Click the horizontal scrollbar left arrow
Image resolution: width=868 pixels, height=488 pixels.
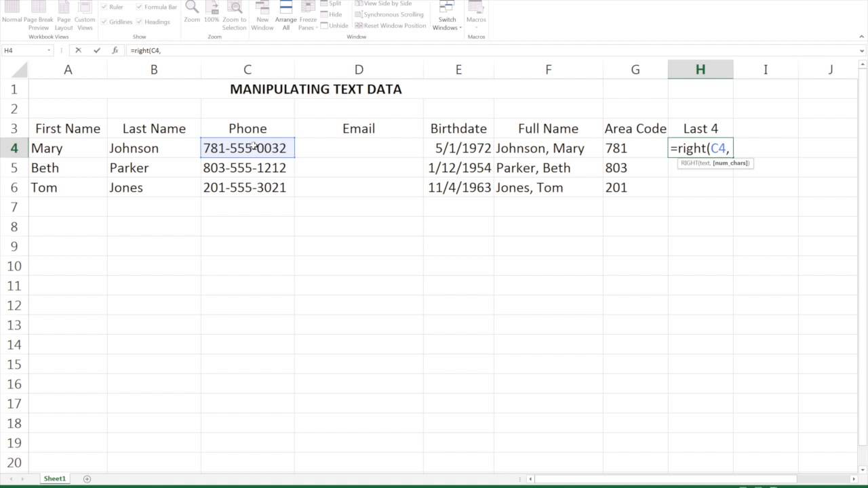click(531, 479)
